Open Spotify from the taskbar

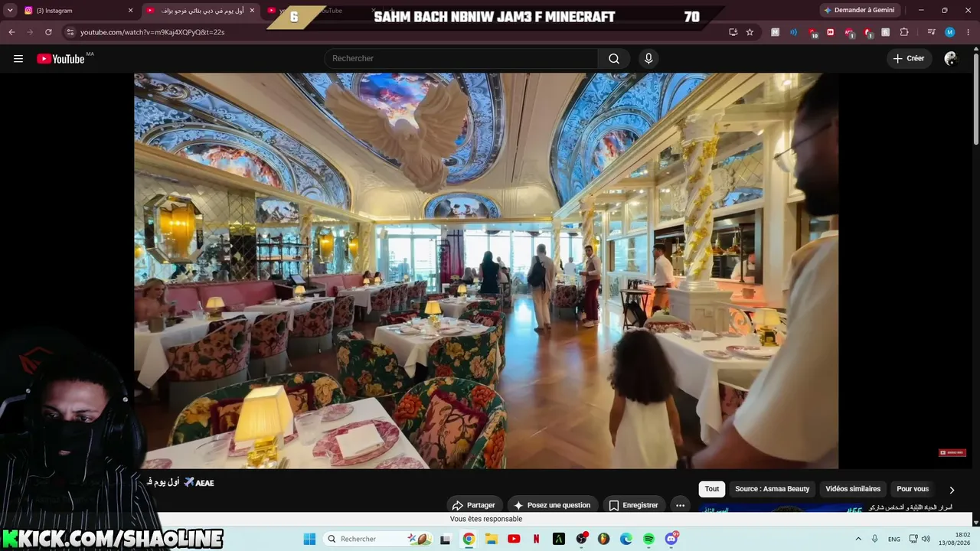(x=648, y=539)
